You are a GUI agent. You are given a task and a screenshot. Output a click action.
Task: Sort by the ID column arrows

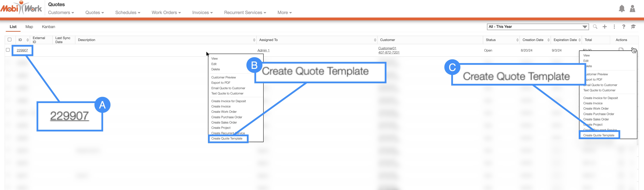pos(28,40)
